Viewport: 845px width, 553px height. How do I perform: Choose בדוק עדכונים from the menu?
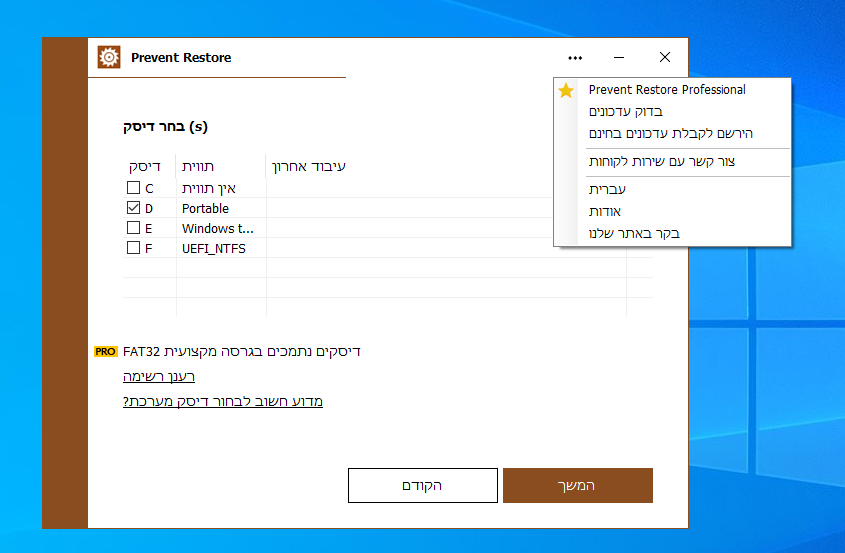[x=673, y=112]
